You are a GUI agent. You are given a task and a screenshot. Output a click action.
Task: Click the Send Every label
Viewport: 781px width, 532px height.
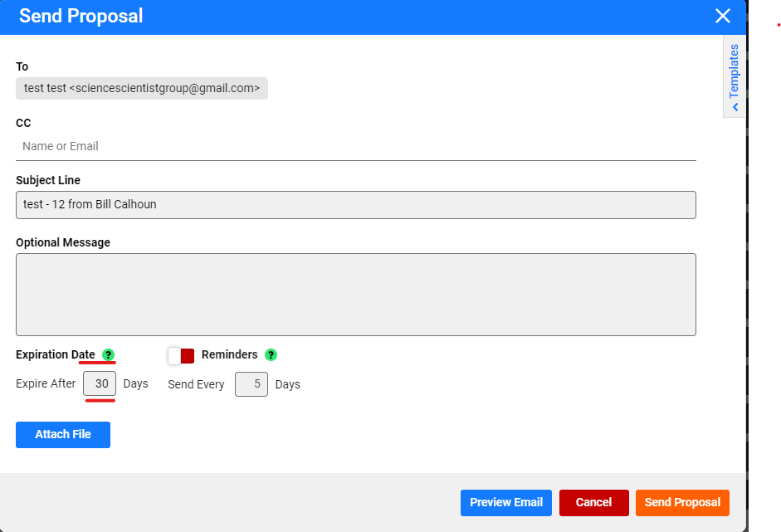(196, 384)
